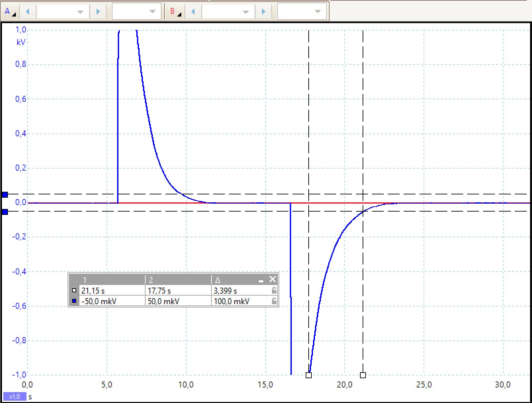Click the 0,0 voltage axis label
The width and height of the screenshot is (532, 403).
point(21,202)
